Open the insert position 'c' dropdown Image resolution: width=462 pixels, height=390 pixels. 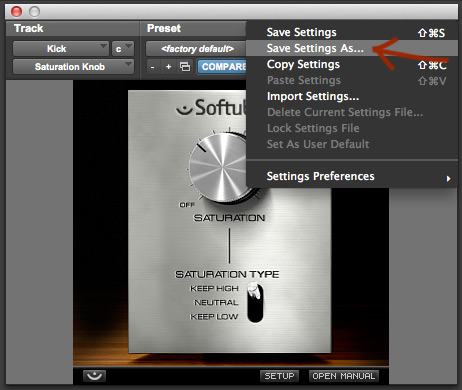(x=123, y=49)
